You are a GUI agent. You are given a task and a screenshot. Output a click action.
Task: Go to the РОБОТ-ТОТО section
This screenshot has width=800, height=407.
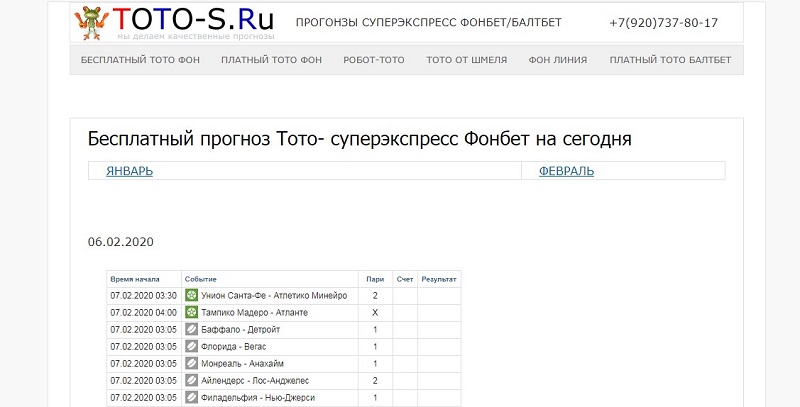coord(373,60)
